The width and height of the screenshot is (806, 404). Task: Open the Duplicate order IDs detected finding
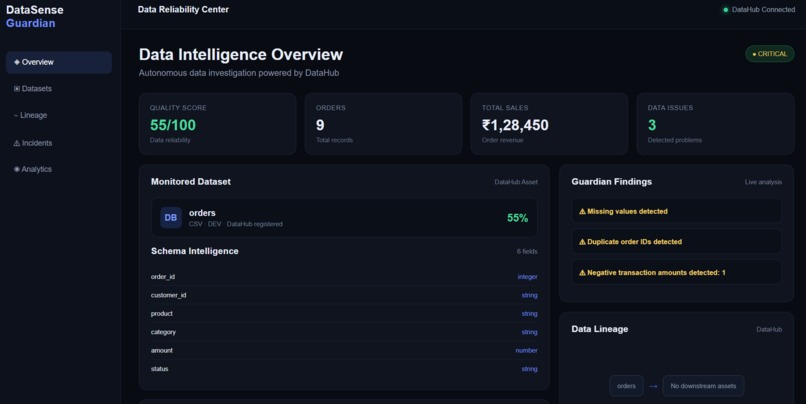tap(676, 242)
